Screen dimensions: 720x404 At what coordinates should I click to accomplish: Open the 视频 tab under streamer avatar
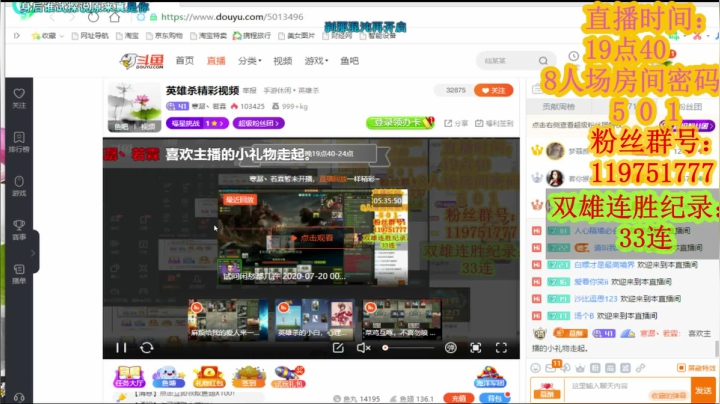click(148, 127)
